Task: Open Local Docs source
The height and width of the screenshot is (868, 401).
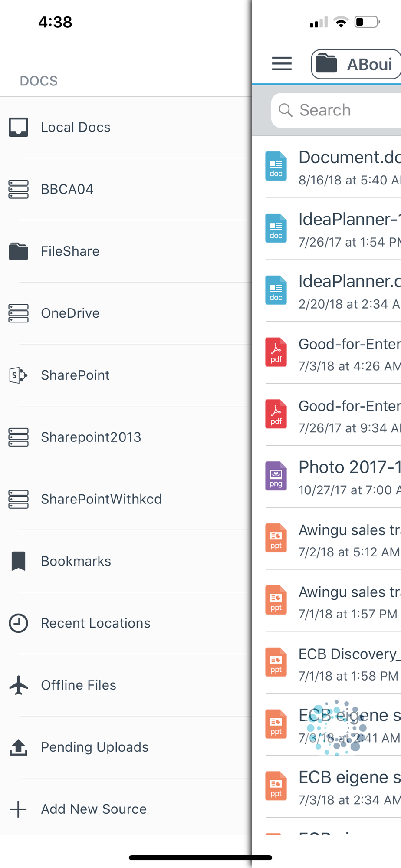Action: point(126,127)
